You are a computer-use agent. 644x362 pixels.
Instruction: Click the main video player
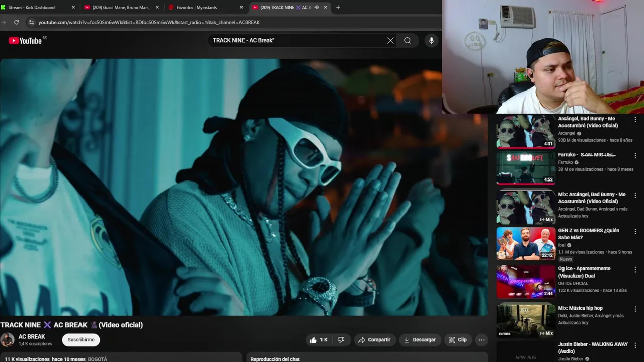(x=244, y=187)
